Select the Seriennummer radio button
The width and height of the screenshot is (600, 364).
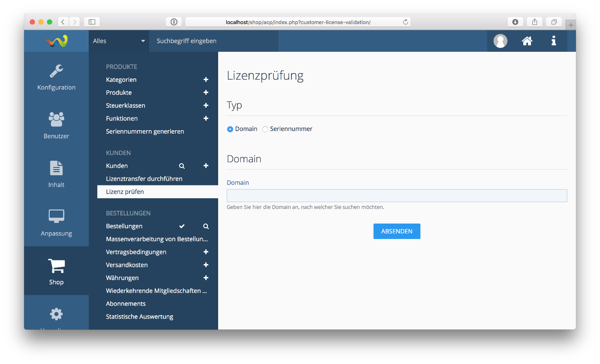265,129
